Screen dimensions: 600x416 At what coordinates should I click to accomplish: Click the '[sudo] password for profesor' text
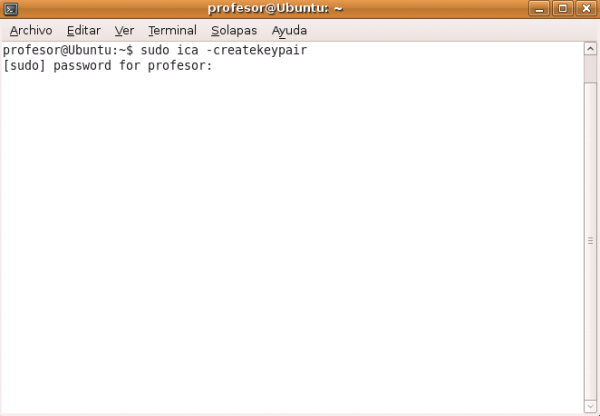[104, 66]
